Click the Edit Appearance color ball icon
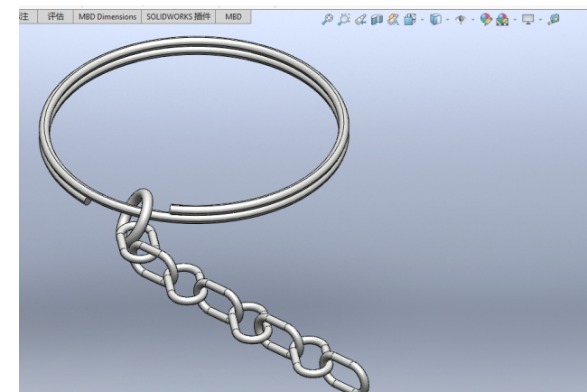The width and height of the screenshot is (587, 392). (486, 19)
